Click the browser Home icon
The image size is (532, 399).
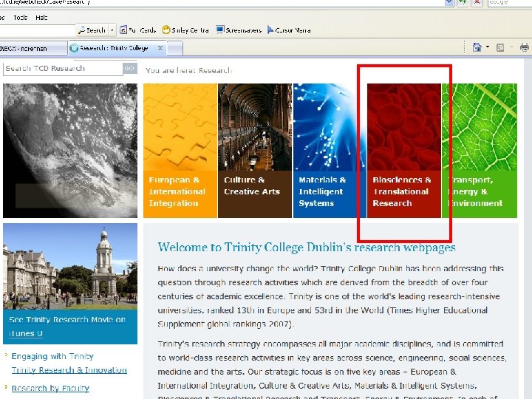click(477, 47)
